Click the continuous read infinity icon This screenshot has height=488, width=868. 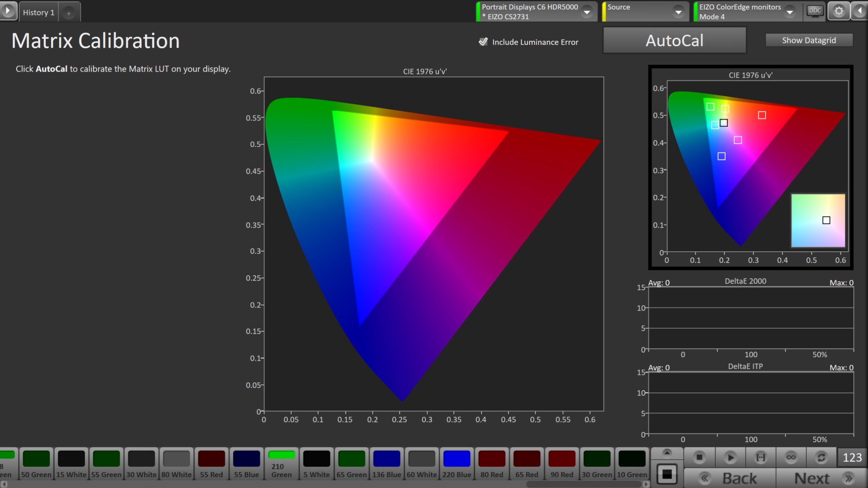[791, 457]
